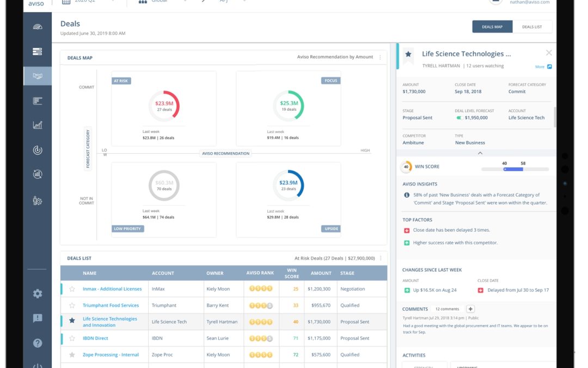Viewport: 588px width, 368px height.
Task: Sort by Name column header
Action: (x=90, y=273)
